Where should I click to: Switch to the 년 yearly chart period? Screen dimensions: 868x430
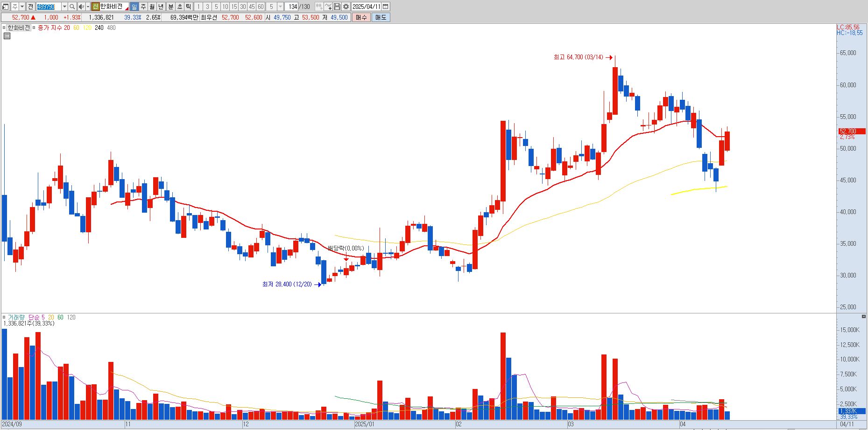(161, 7)
